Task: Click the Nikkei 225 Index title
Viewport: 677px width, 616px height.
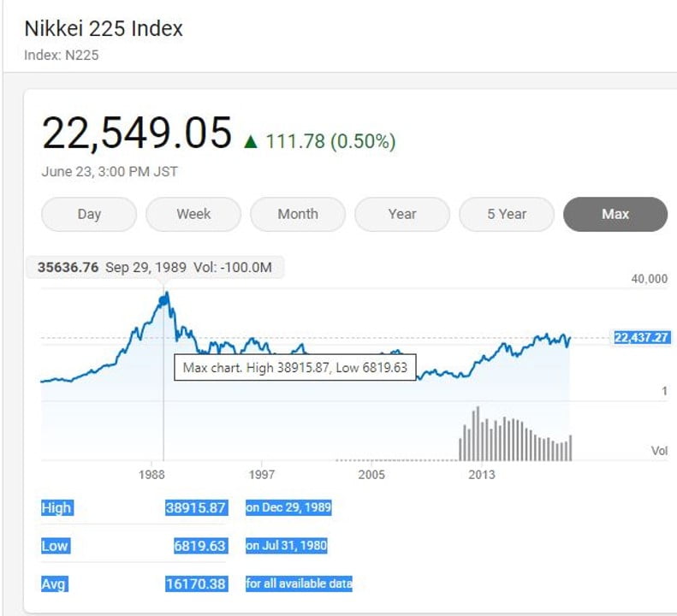Action: click(104, 28)
